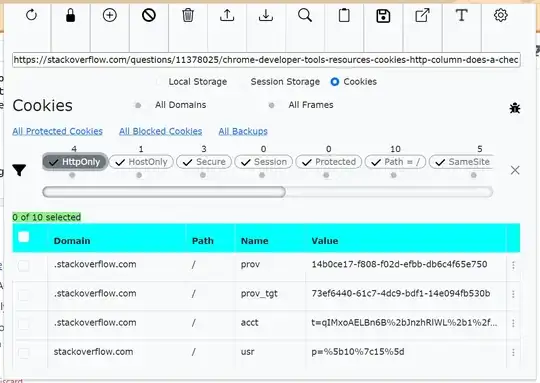The image size is (540, 383).
Task: Click the import download icon
Action: [266, 15]
